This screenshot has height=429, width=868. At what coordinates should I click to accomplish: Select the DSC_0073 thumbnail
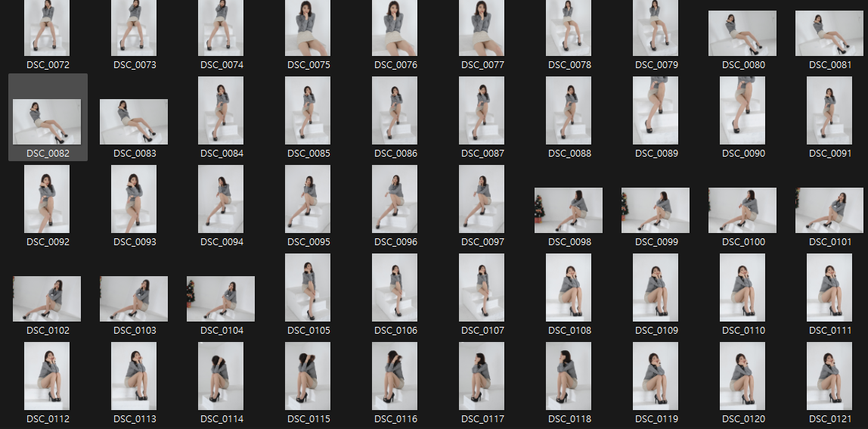(x=134, y=28)
